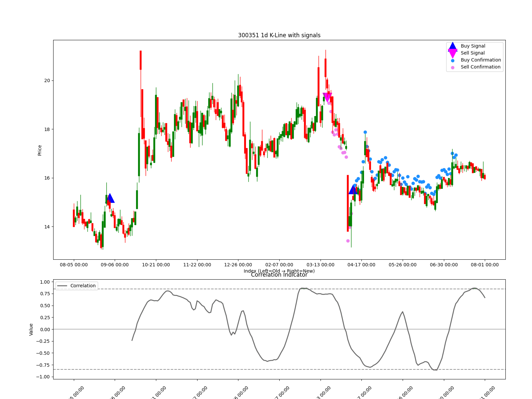532x399 pixels.
Task: Click the price axis value 16
Action: coord(47,178)
